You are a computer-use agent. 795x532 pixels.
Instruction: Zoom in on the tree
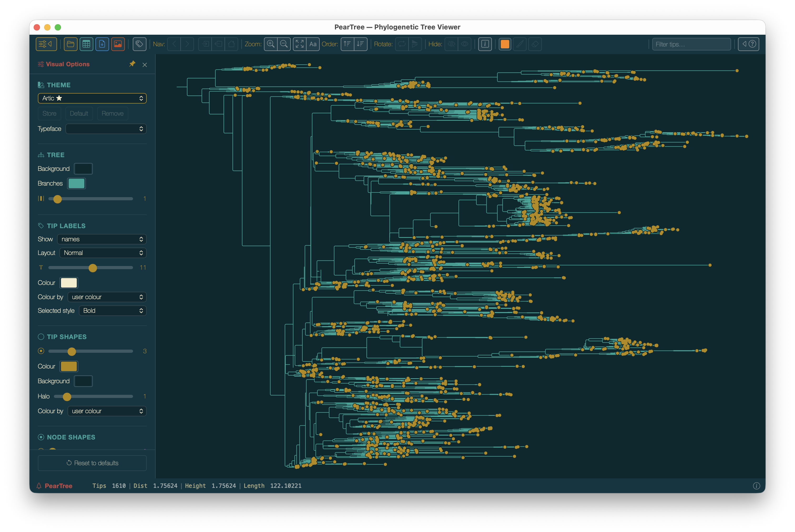(271, 44)
